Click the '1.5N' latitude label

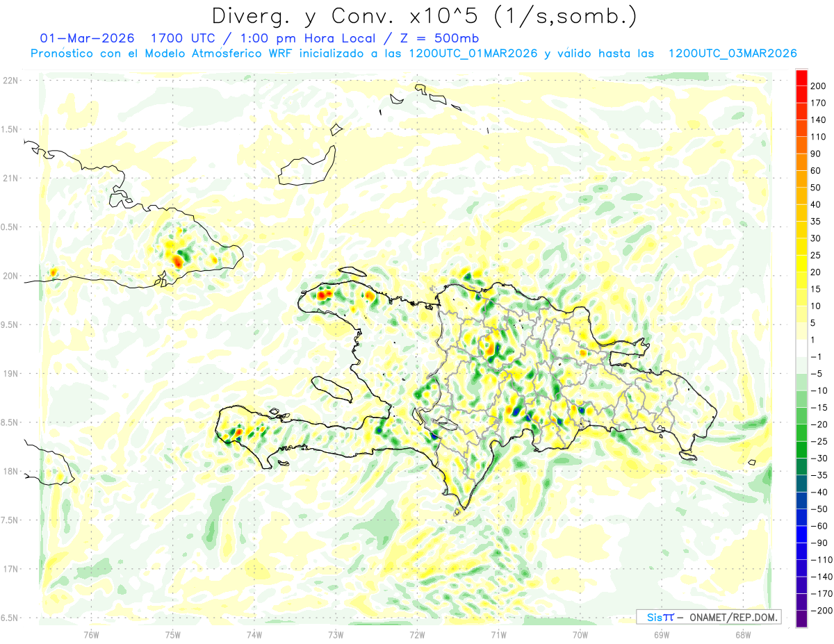[x=10, y=129]
